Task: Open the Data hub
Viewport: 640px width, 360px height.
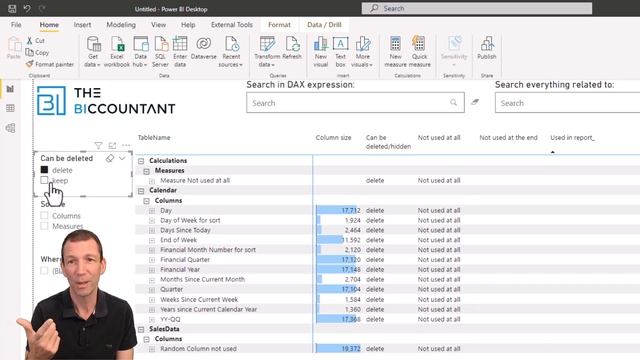Action: 140,51
